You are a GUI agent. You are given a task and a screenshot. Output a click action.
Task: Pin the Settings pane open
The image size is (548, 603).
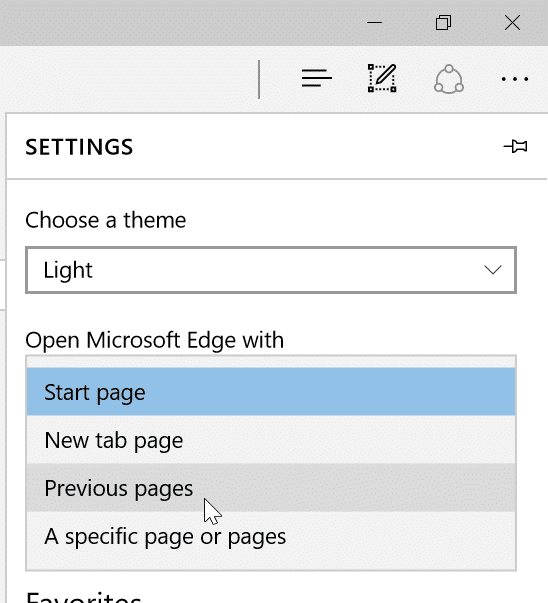coord(516,146)
